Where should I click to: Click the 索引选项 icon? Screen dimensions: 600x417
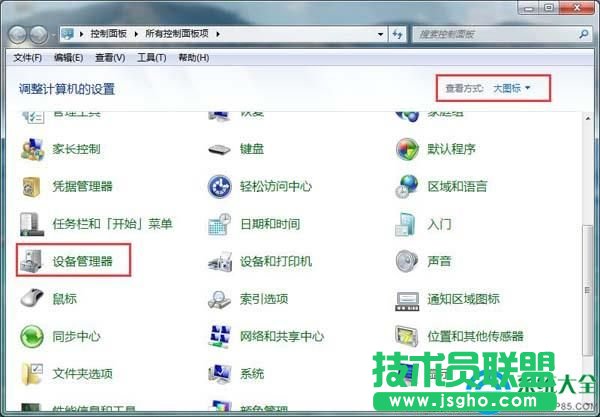click(x=219, y=299)
